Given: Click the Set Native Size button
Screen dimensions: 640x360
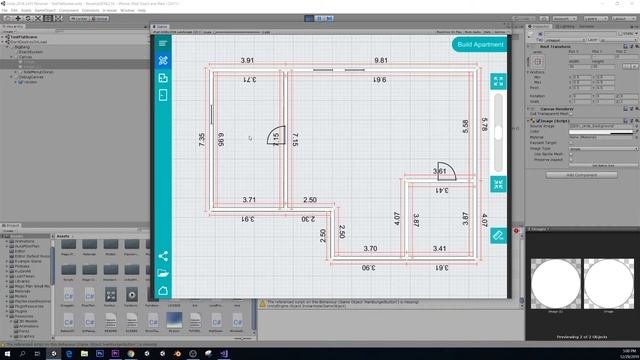Looking at the screenshot, I should tap(603, 165).
